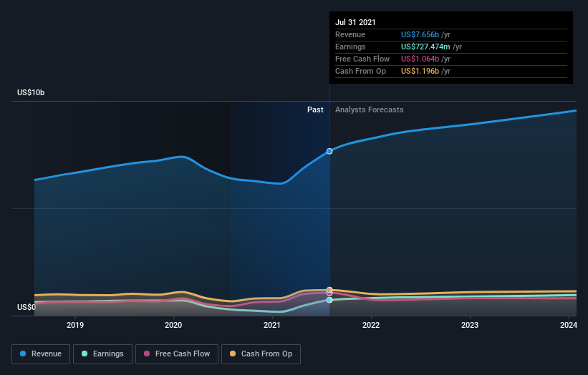Click the Free Cash Flow row label in tooltip

(362, 59)
